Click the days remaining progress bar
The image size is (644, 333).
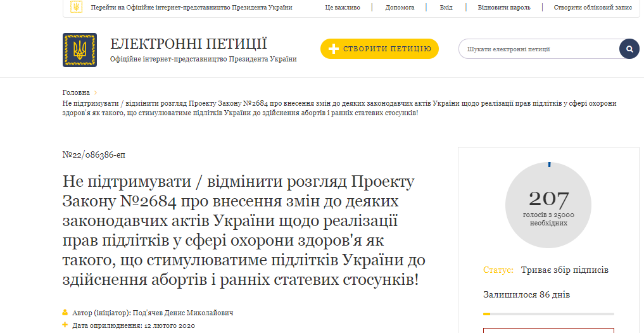548,314
